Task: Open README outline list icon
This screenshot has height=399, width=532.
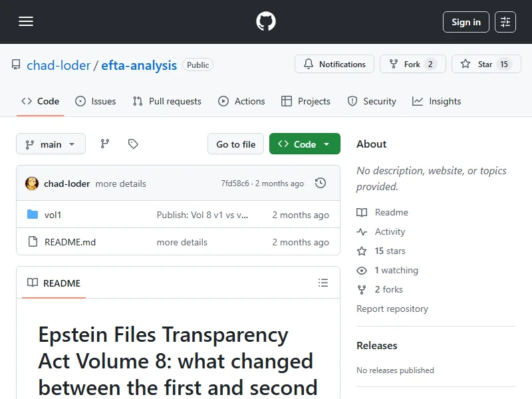Action: (323, 283)
